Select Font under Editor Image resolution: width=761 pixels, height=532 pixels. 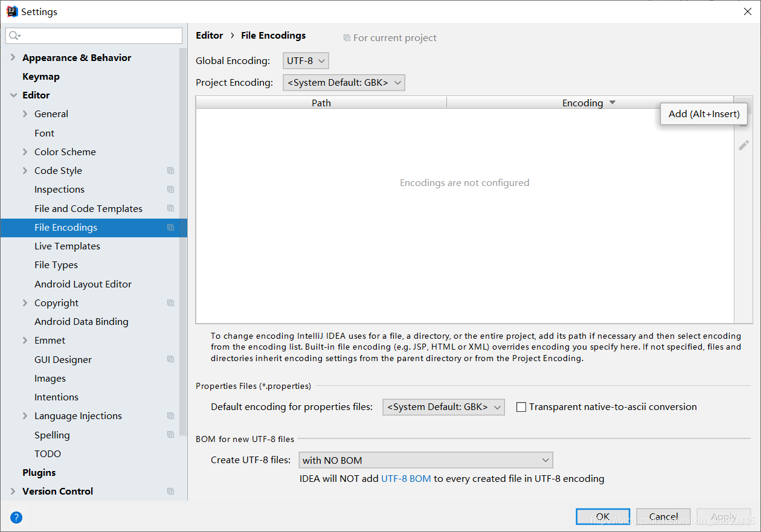(44, 133)
